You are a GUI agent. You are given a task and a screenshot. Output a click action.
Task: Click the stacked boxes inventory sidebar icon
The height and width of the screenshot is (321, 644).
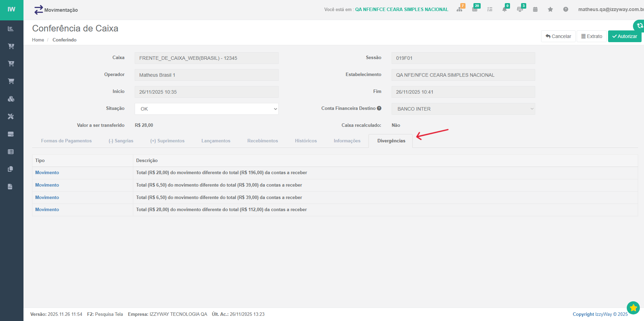pos(11,99)
